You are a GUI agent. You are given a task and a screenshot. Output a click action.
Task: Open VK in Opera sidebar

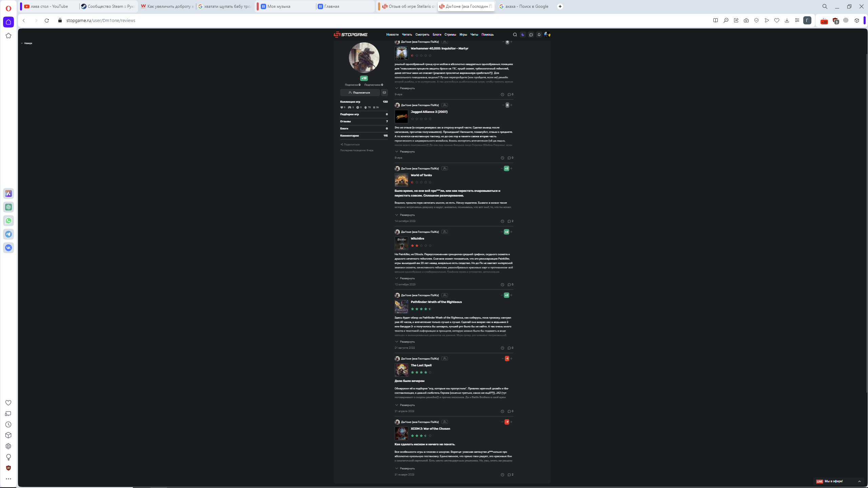(x=8, y=248)
